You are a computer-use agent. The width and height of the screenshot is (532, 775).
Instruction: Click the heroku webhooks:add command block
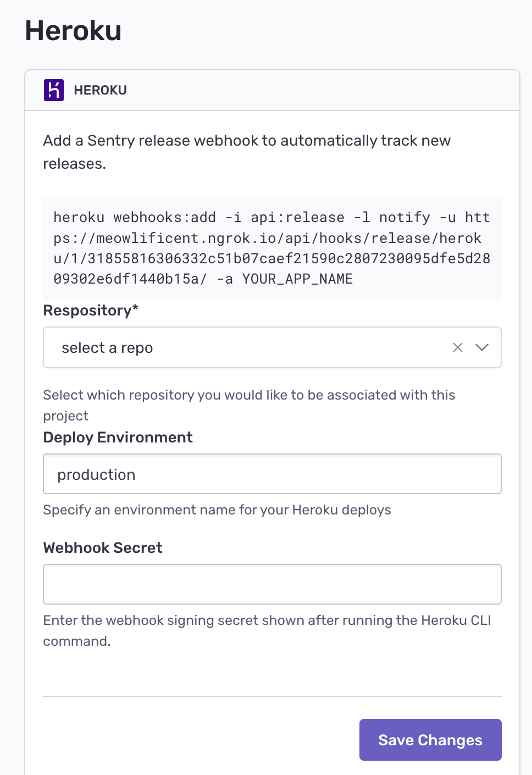[x=272, y=248]
